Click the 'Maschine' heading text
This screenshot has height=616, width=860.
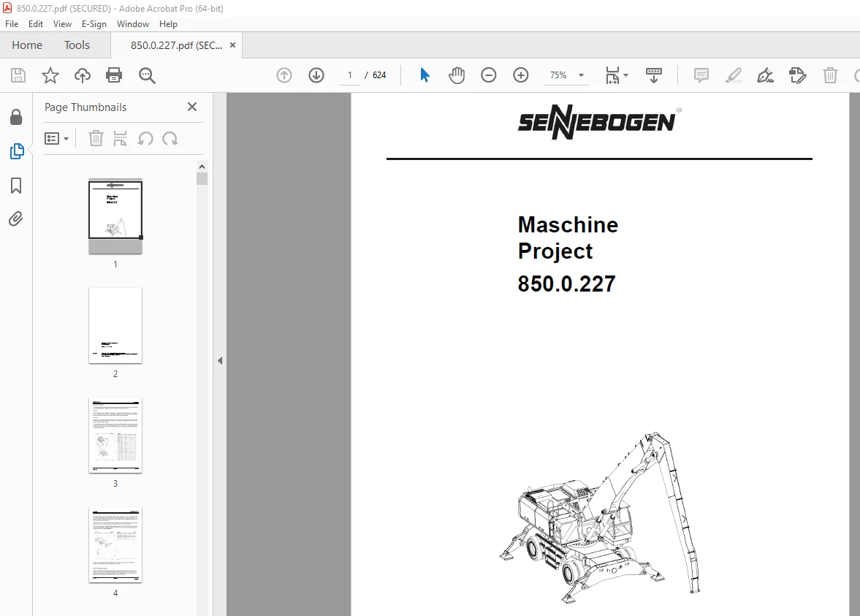568,225
